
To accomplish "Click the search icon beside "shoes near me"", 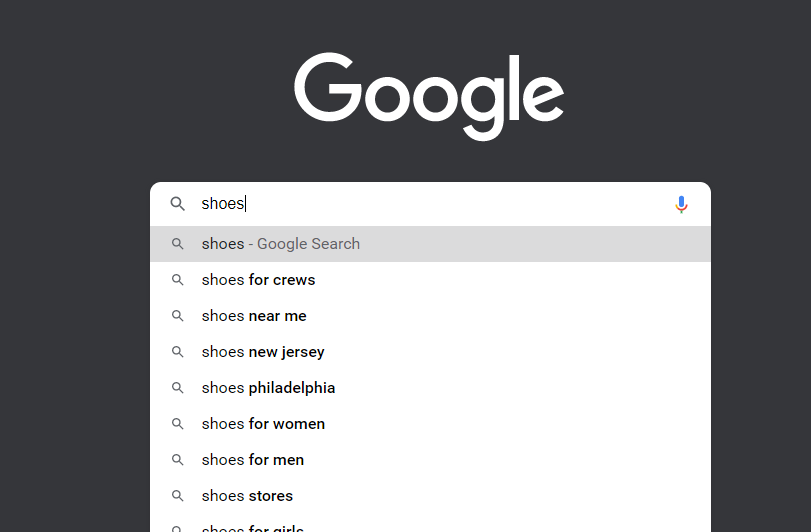I will [x=178, y=316].
